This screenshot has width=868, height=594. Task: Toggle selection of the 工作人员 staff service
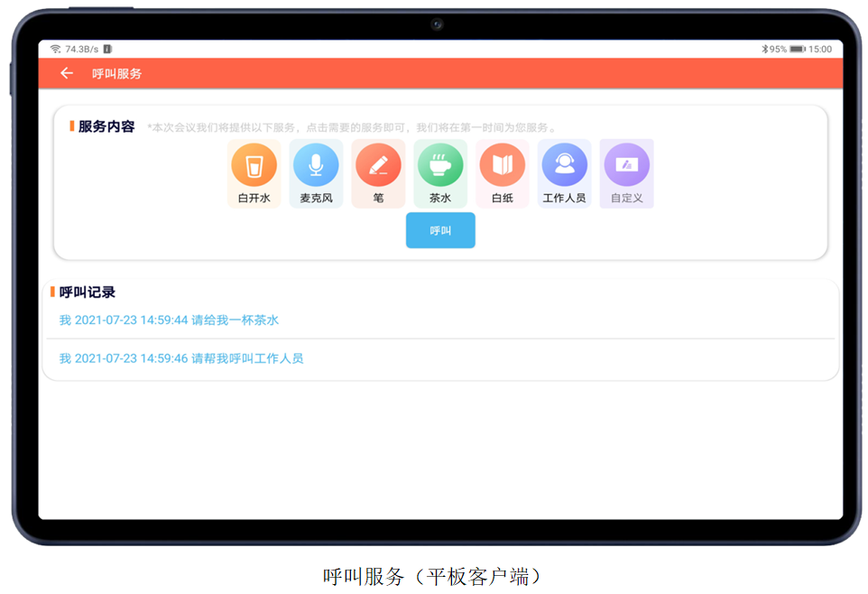pos(564,172)
